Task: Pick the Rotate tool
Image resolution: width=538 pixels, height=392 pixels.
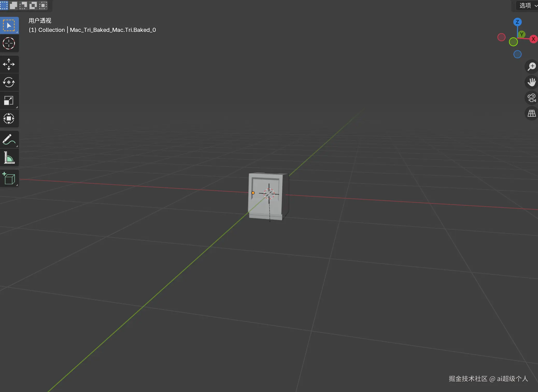Action: pos(9,82)
